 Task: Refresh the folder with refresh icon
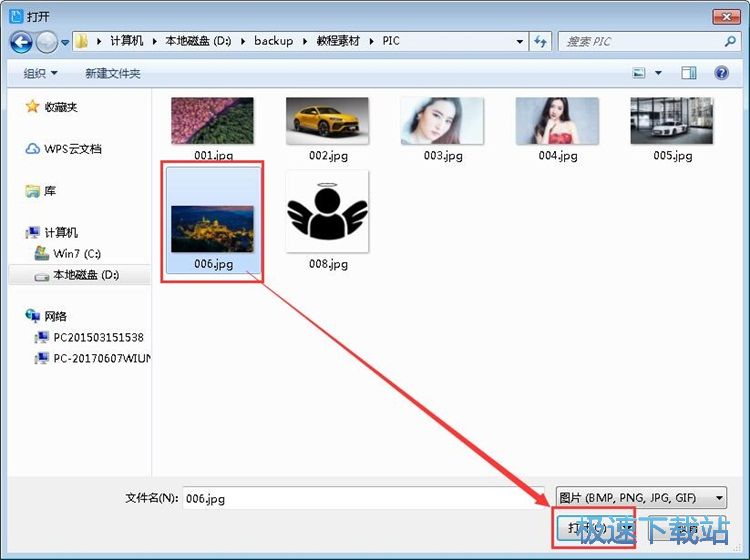(540, 42)
